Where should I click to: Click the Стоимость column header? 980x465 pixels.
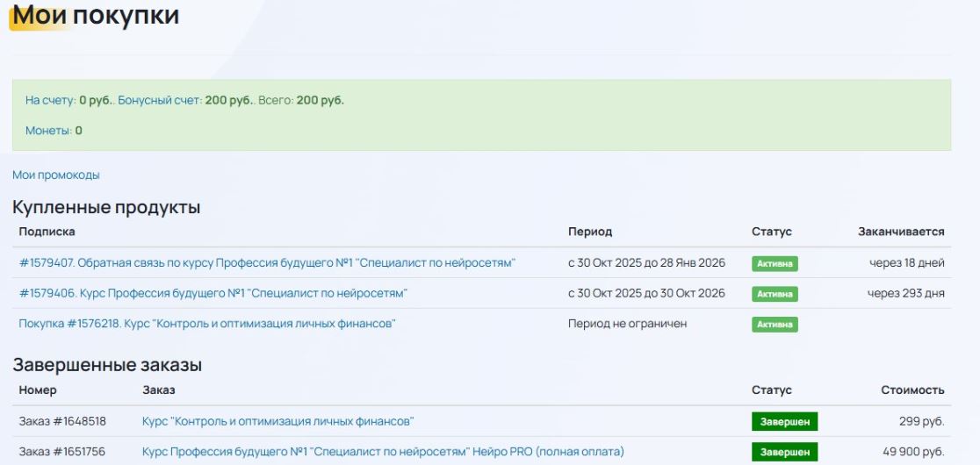pyautogui.click(x=912, y=390)
